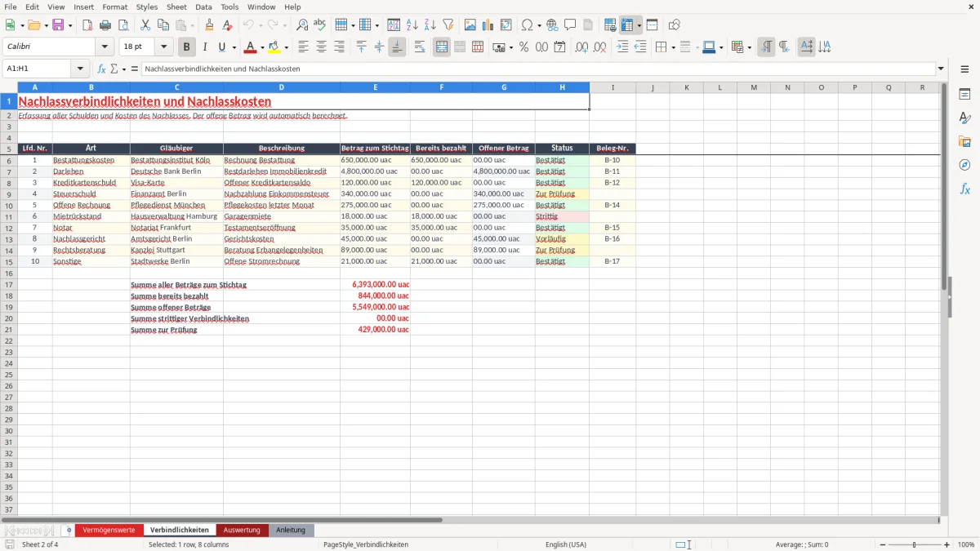This screenshot has width=980, height=551.
Task: Open the Font Name dropdown
Action: [104, 47]
